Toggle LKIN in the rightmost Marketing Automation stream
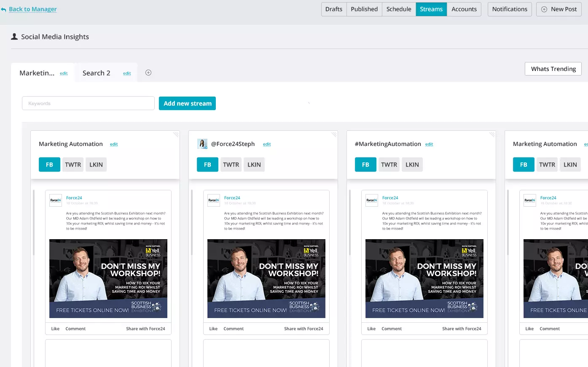The height and width of the screenshot is (367, 588). pyautogui.click(x=570, y=165)
